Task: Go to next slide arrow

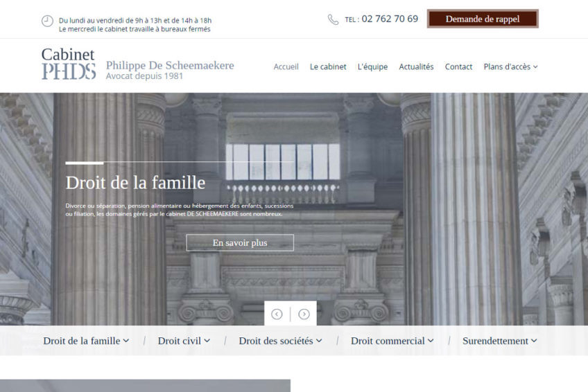Action: pos(304,314)
